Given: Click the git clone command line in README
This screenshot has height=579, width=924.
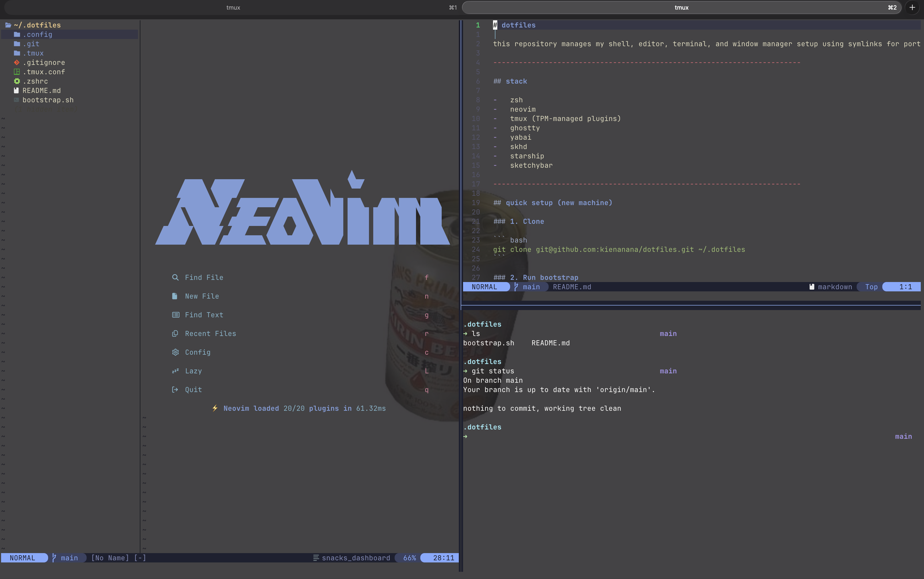Looking at the screenshot, I should [619, 249].
